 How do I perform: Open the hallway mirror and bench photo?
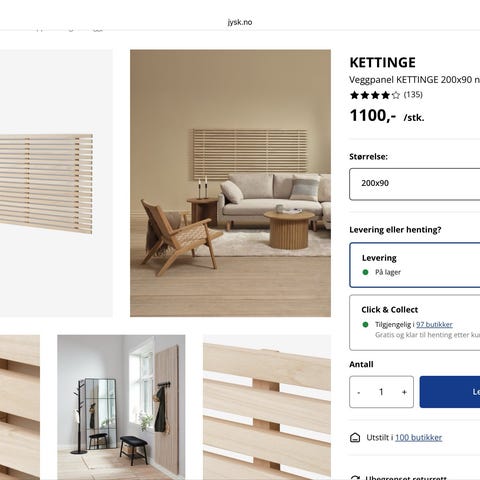tap(121, 407)
